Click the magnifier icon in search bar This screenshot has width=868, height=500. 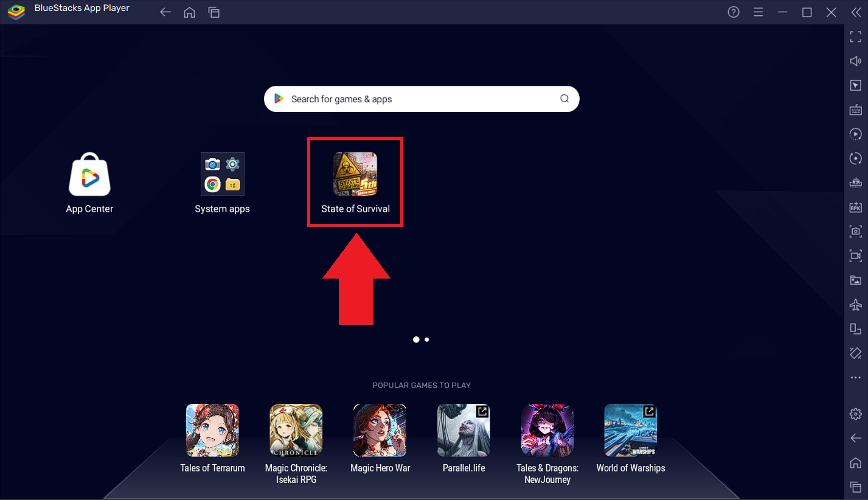coord(564,99)
